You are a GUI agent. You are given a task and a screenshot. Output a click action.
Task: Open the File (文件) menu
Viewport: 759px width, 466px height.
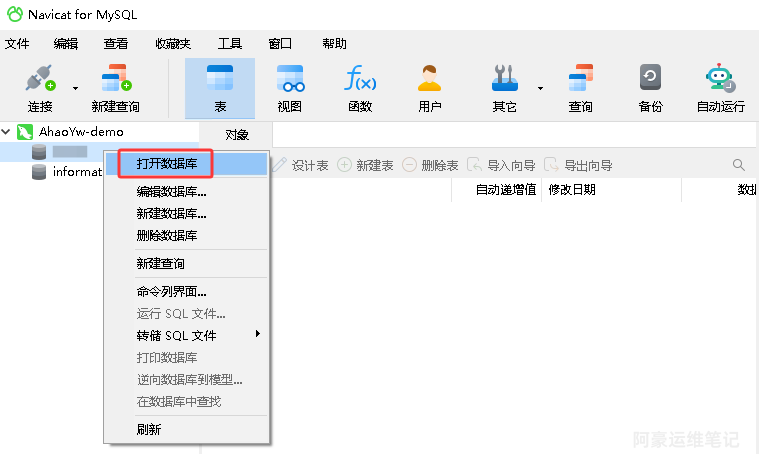click(17, 44)
